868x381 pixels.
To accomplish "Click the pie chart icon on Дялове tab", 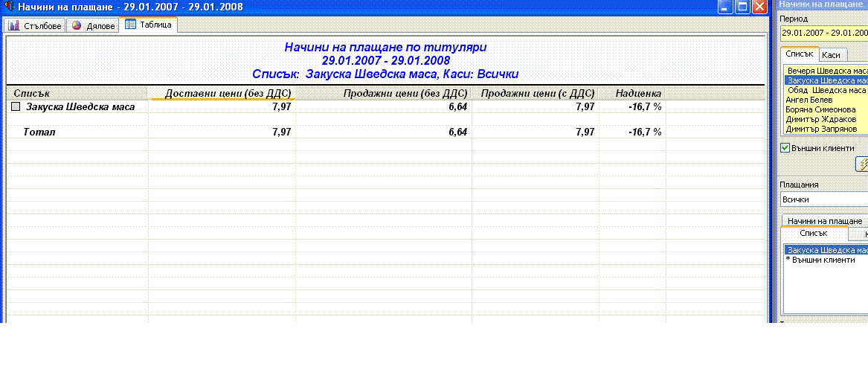I will 77,25.
